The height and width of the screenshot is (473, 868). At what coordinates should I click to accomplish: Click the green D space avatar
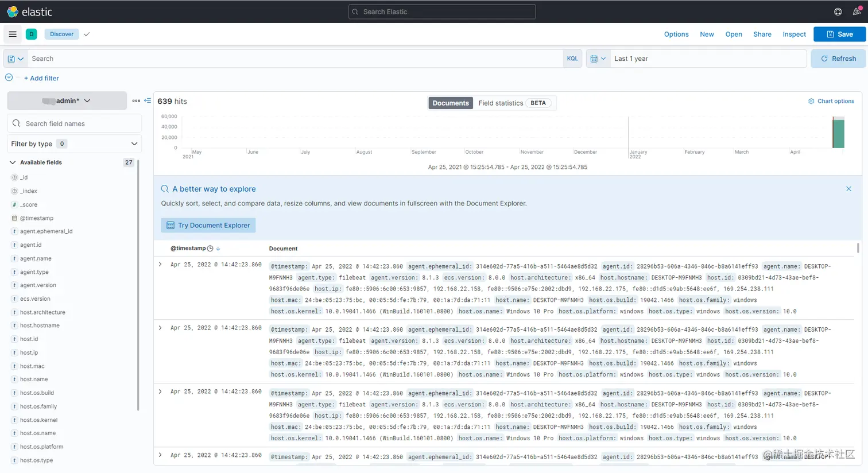(x=32, y=34)
